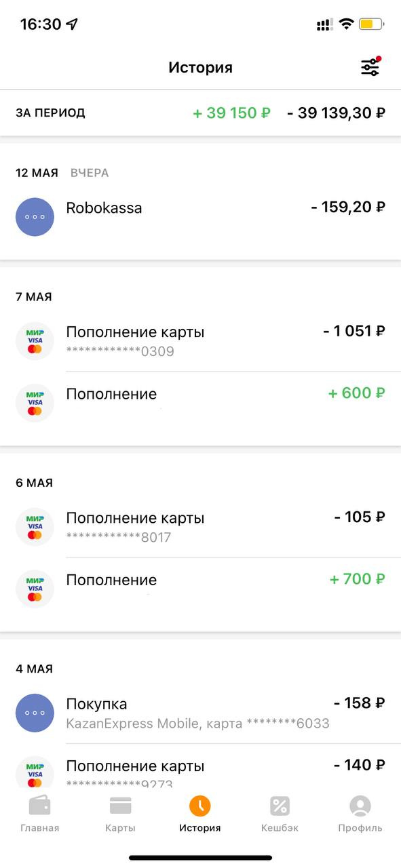The height and width of the screenshot is (868, 401).
Task: Tap the +39 150 ₽ income total
Action: pyautogui.click(x=231, y=113)
